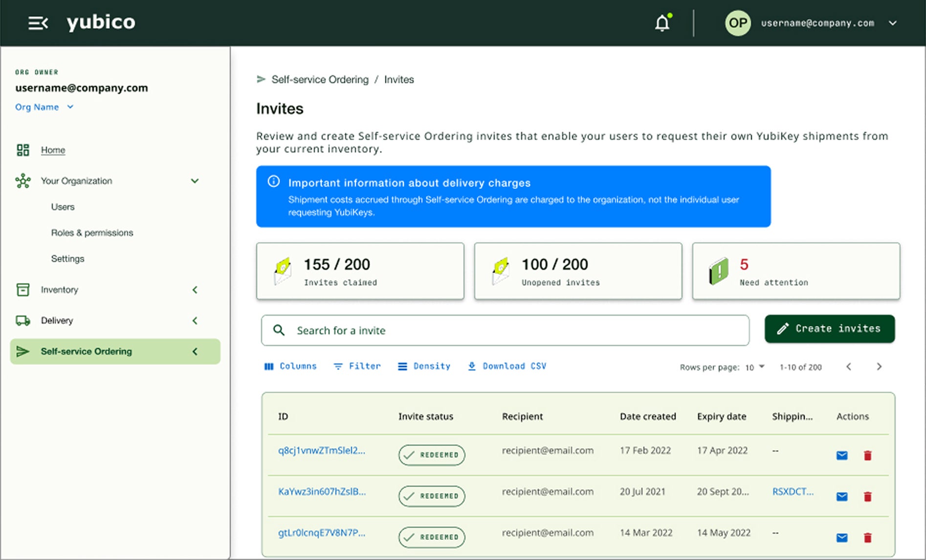This screenshot has height=560, width=926.
Task: Resend the first invite via its envelope icon
Action: pos(841,455)
